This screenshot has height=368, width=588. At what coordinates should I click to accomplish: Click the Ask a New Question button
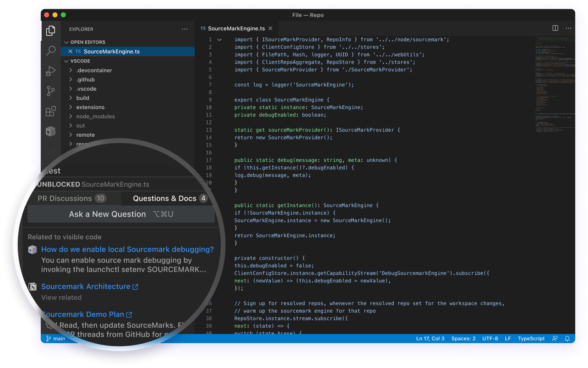click(121, 214)
